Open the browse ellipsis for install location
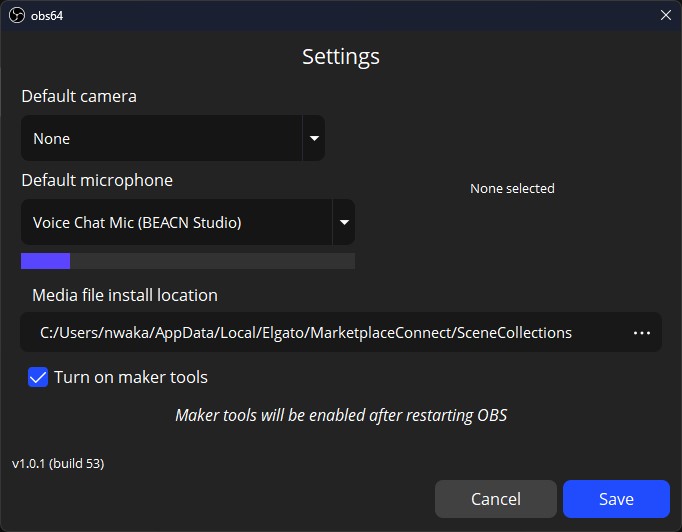 tap(642, 333)
